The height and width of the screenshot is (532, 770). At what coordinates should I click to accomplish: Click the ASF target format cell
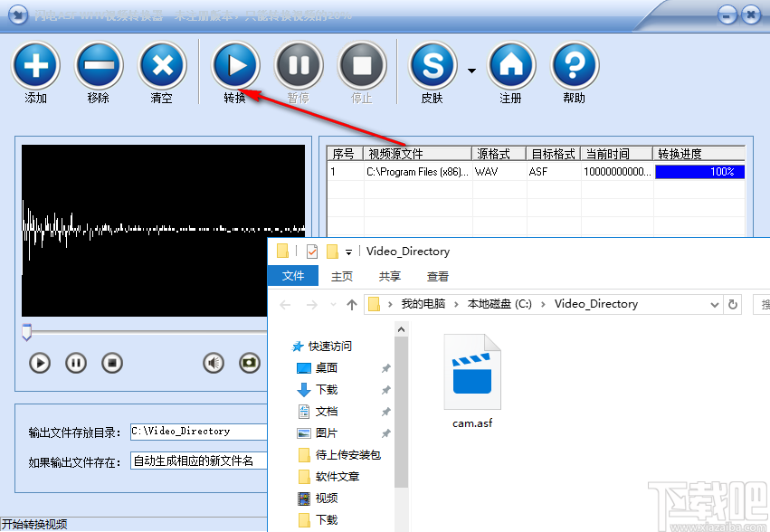554,172
